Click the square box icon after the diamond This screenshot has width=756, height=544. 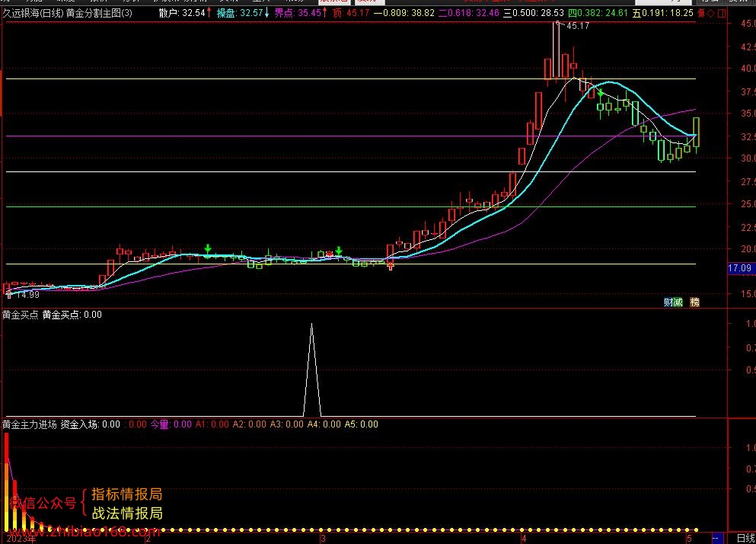722,13
